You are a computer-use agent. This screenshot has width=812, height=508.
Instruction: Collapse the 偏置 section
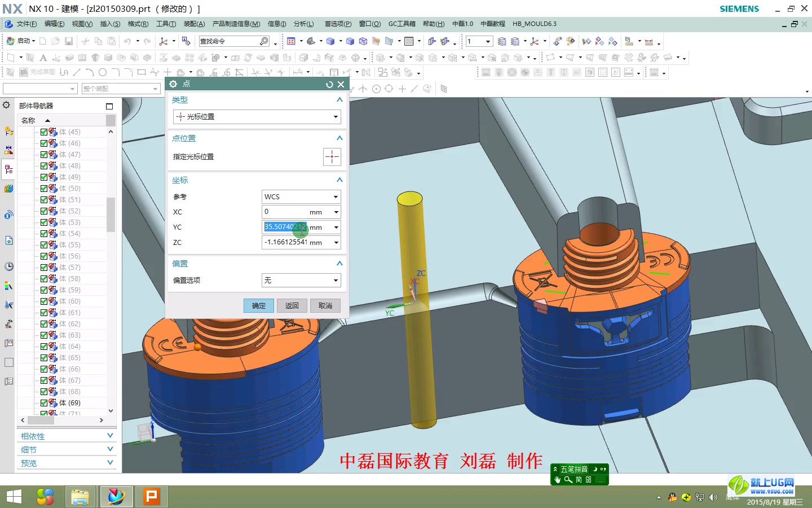tap(339, 263)
